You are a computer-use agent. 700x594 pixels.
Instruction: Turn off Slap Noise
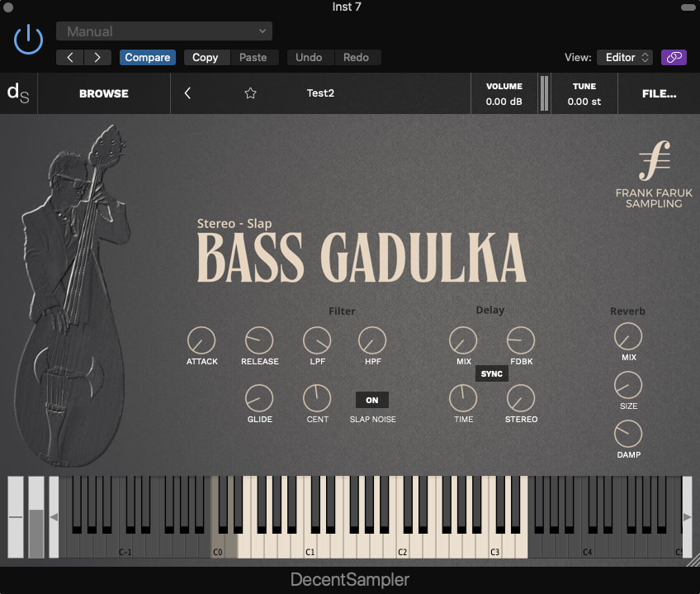pos(371,399)
